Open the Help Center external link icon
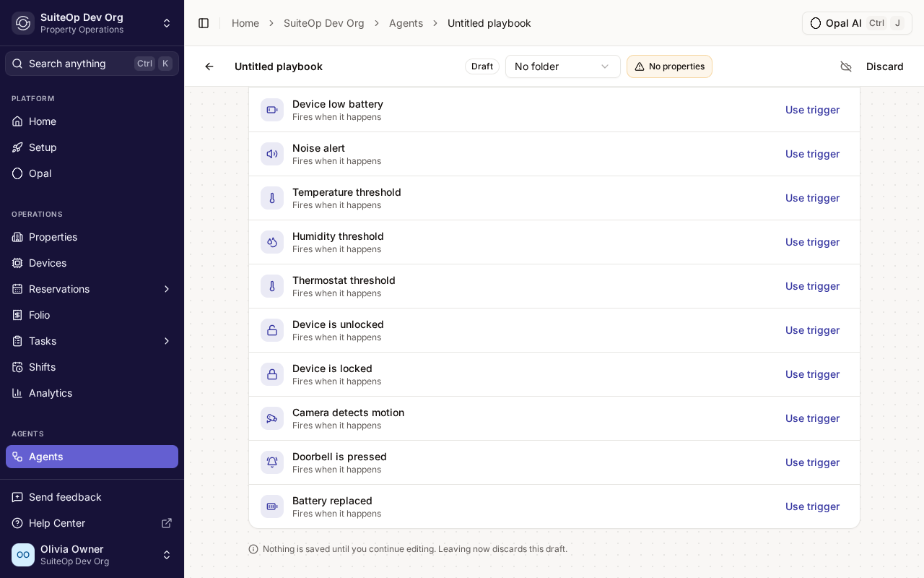Image resolution: width=924 pixels, height=578 pixels. point(166,523)
